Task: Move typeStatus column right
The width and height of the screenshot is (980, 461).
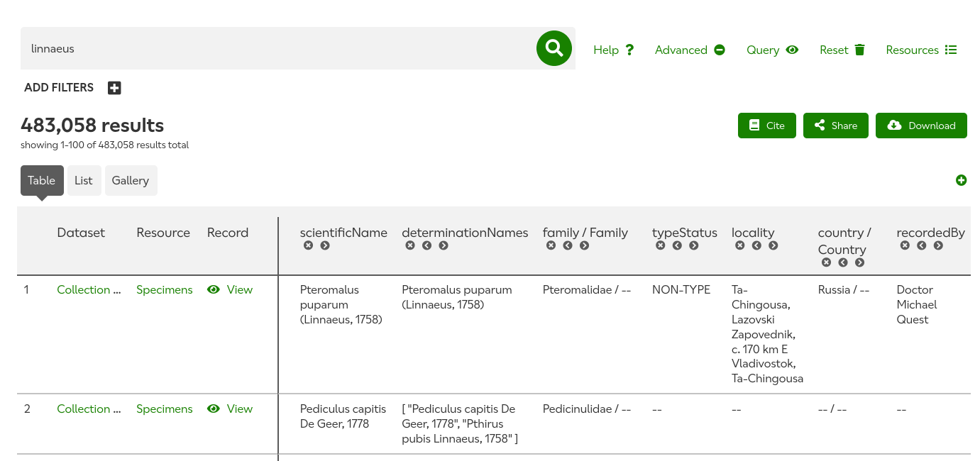Action: [x=693, y=245]
